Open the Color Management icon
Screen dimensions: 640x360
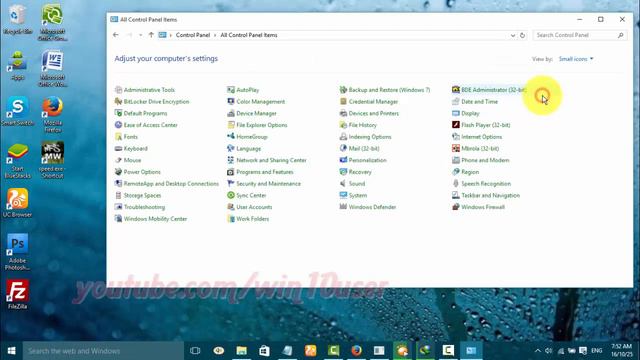tap(231, 102)
